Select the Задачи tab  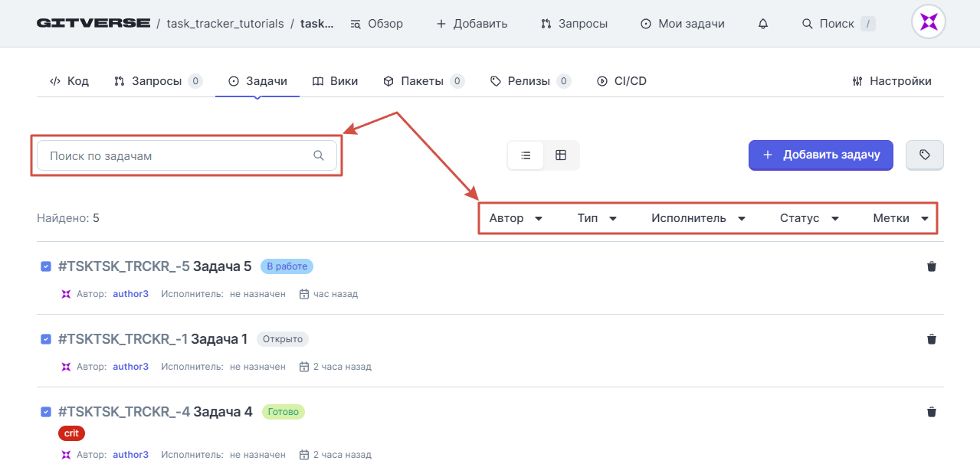(x=257, y=81)
